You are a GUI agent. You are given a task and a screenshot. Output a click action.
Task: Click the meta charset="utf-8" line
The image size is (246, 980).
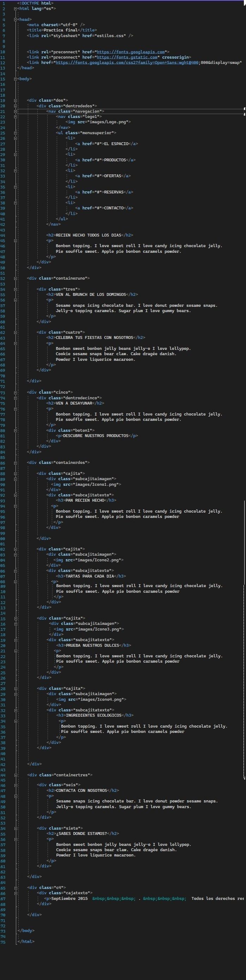[56, 24]
